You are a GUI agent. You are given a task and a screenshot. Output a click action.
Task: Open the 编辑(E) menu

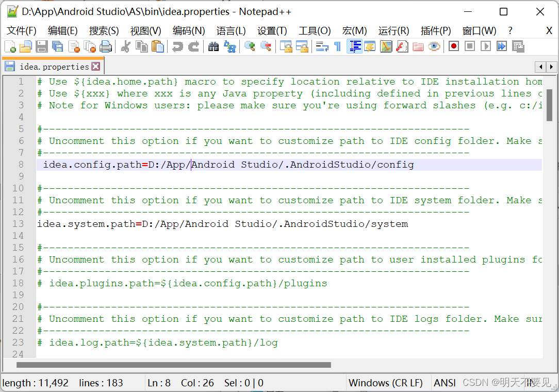click(63, 31)
